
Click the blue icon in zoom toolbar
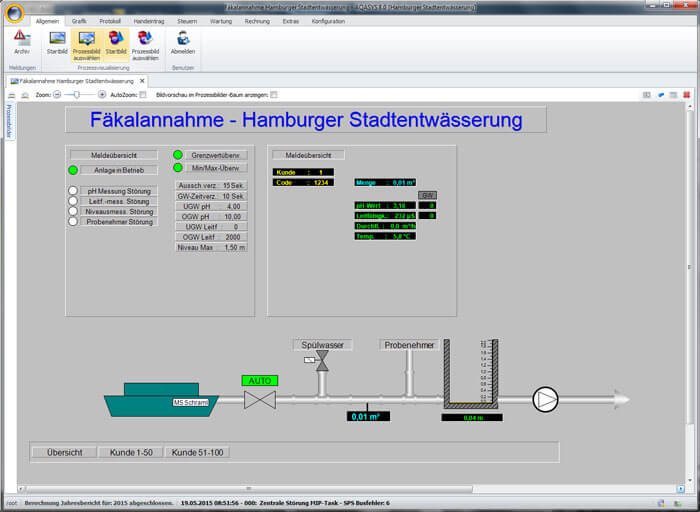661,95
